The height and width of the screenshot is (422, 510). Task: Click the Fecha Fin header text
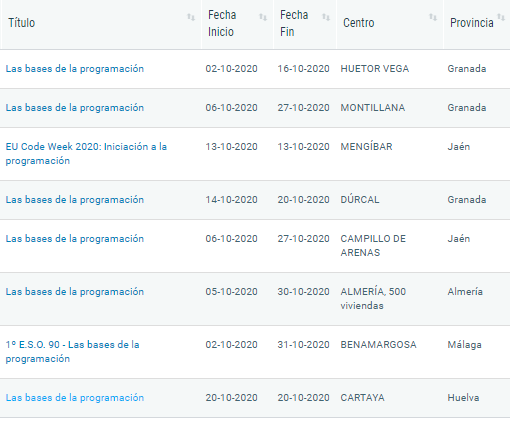294,23
